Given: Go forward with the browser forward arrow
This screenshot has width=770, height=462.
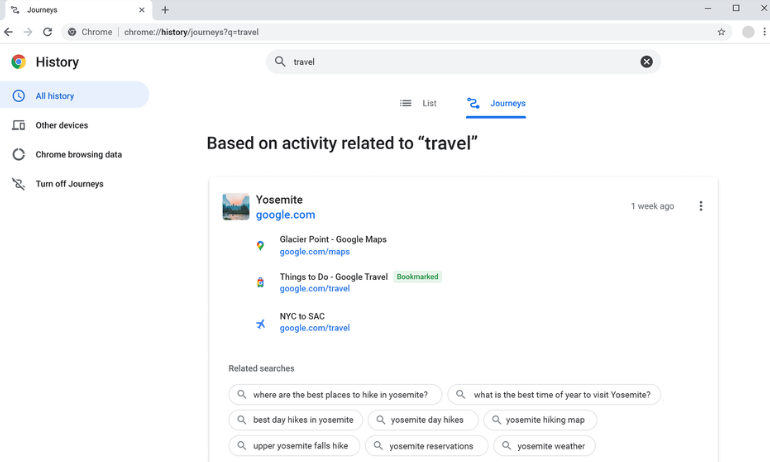Looking at the screenshot, I should pyautogui.click(x=28, y=32).
